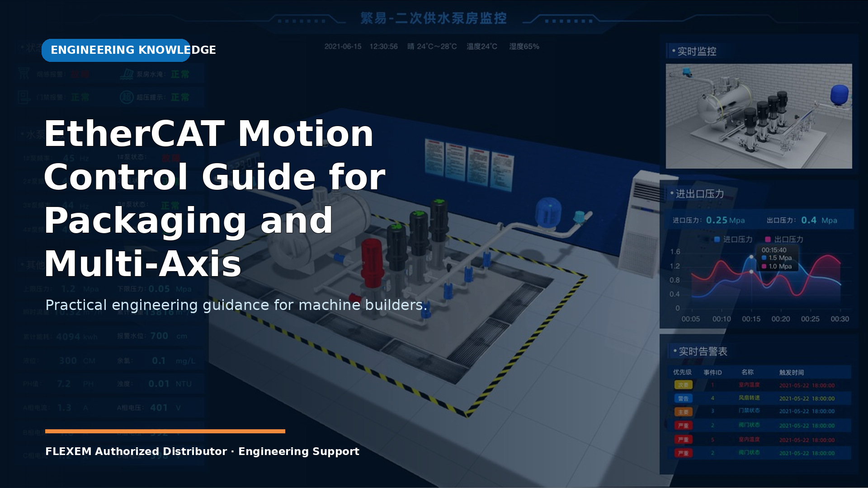Click the 报警水位 700 cm reading
868x488 pixels.
[152, 336]
